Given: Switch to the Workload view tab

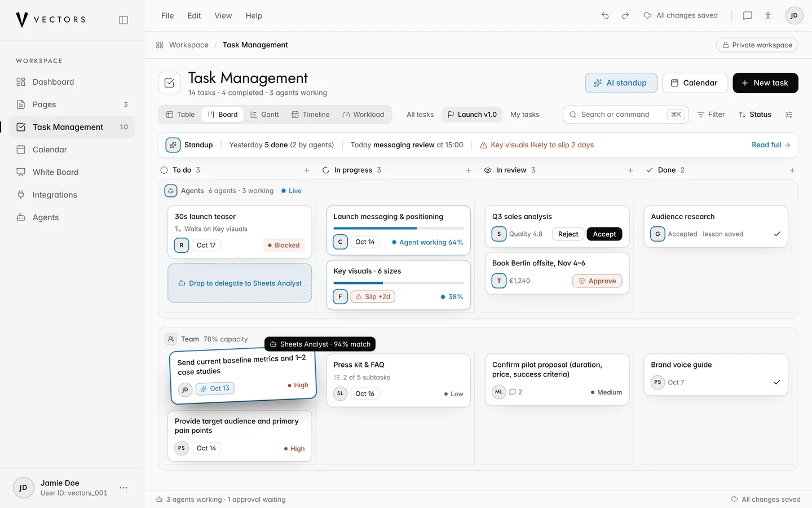Looking at the screenshot, I should (x=363, y=115).
